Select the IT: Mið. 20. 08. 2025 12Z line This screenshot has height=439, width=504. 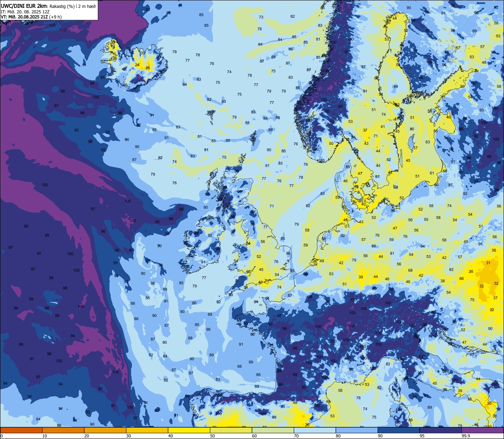[25, 11]
